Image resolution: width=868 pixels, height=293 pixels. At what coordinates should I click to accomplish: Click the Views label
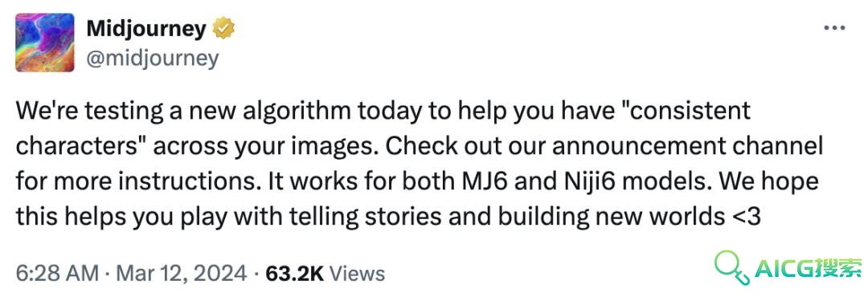coord(357,273)
